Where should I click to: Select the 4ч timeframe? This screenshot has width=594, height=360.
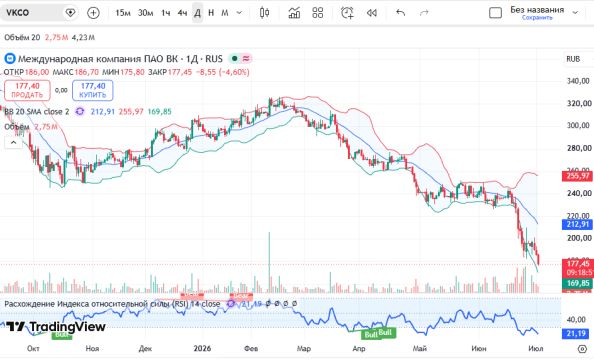(x=182, y=13)
